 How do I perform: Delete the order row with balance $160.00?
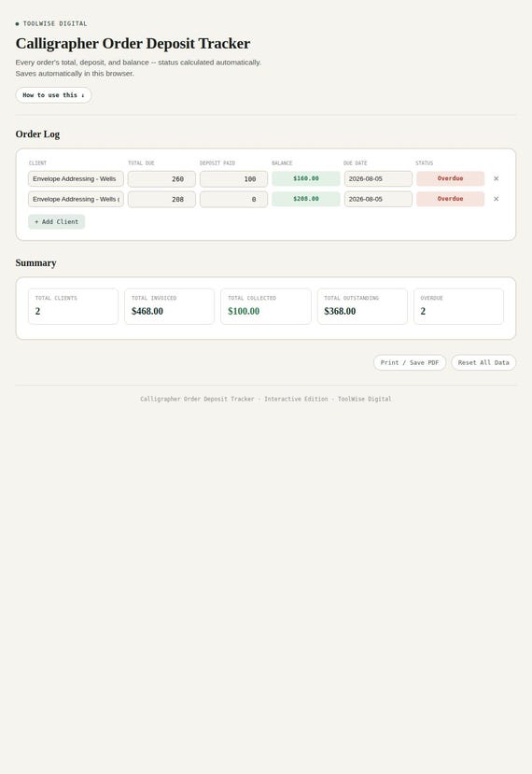(496, 178)
